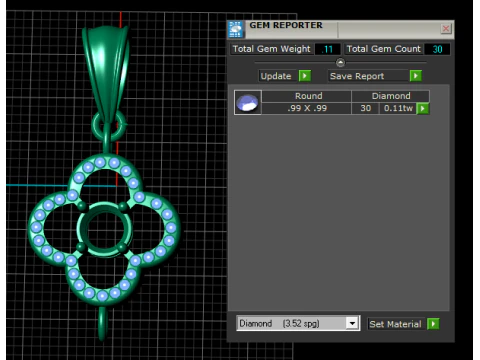The image size is (480, 360).
Task: Click the Gem Reporter panel logo icon
Action: (236, 29)
